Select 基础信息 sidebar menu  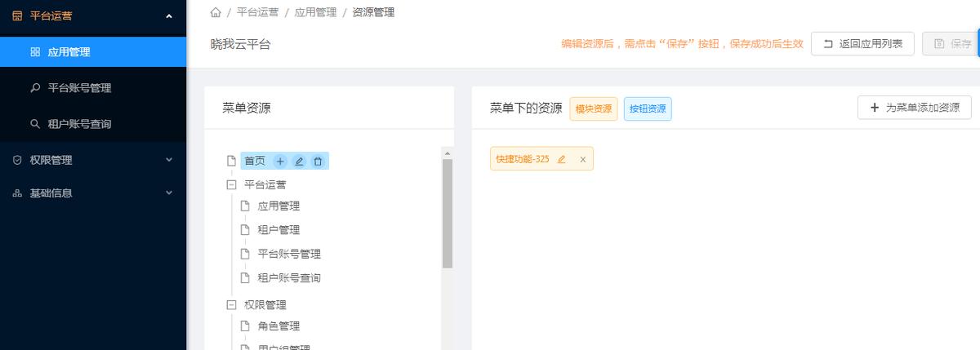point(93,193)
